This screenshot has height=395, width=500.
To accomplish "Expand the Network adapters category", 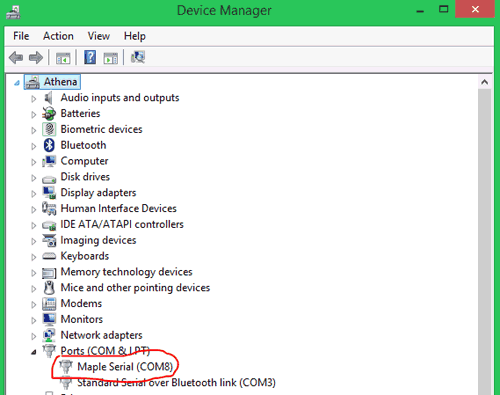I will click(34, 336).
